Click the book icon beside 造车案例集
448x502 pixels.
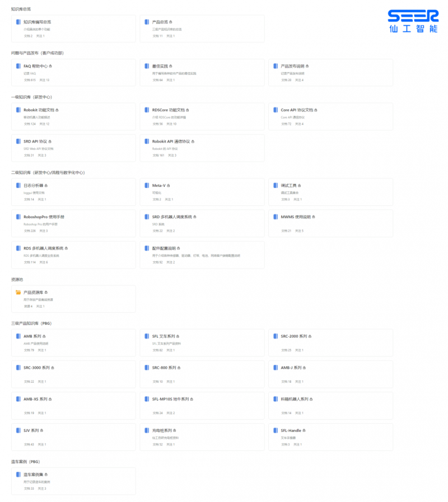pyautogui.click(x=18, y=475)
